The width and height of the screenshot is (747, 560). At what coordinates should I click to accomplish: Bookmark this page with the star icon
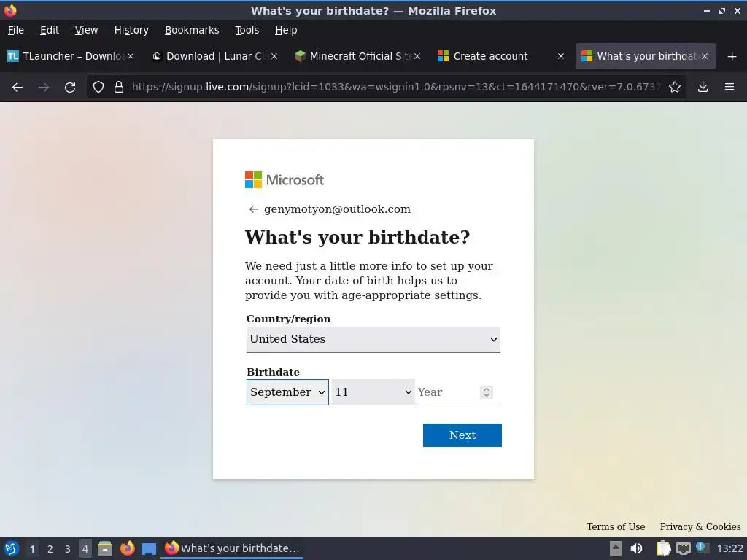click(x=675, y=87)
